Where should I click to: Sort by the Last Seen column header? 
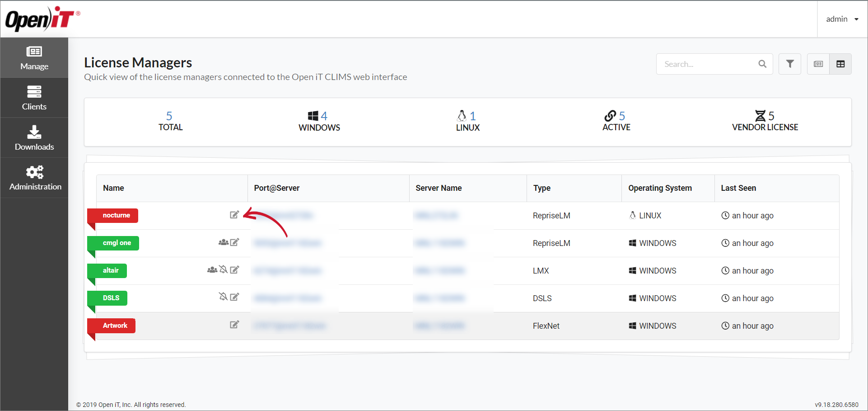738,188
